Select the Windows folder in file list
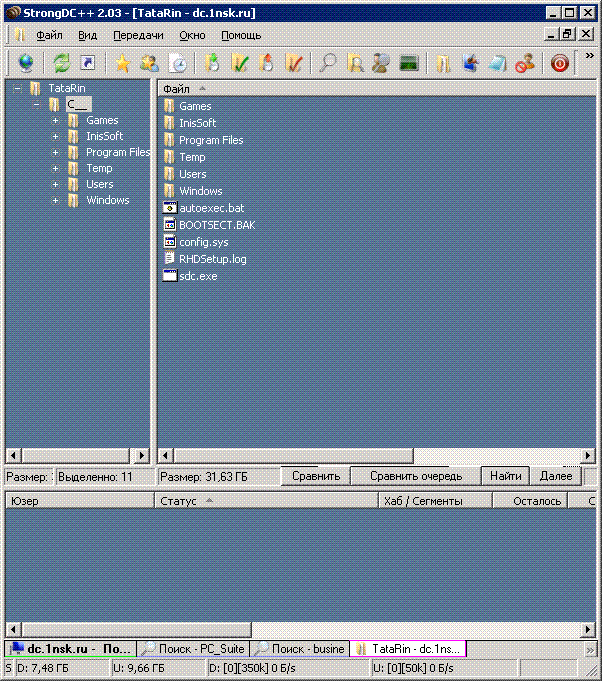The height and width of the screenshot is (681, 603). pos(201,191)
